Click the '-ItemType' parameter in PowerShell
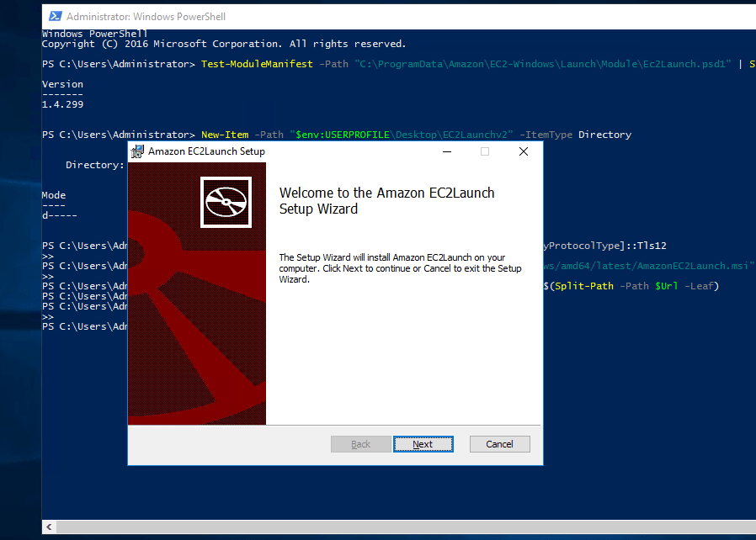Viewport: 756px width, 540px height. tap(546, 135)
